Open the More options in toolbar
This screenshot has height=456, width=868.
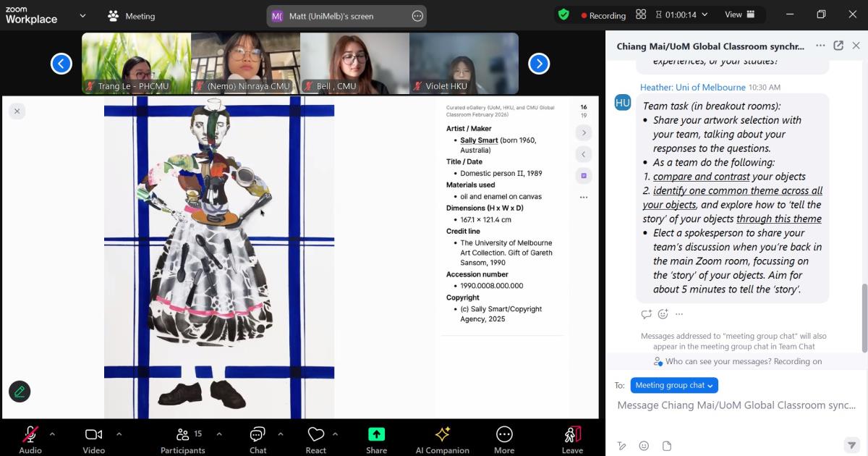[504, 439]
